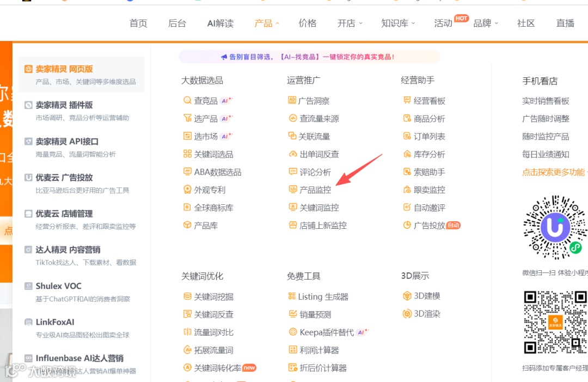Select 达人精灵 内容营销 in the sidebar
The image size is (588, 382).
coord(81,256)
